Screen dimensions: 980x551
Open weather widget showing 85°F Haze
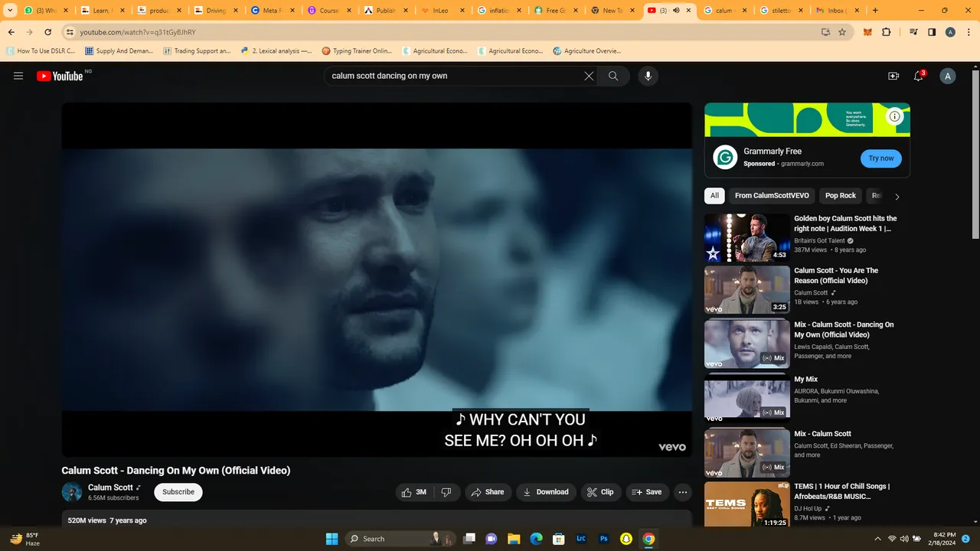[x=25, y=539]
